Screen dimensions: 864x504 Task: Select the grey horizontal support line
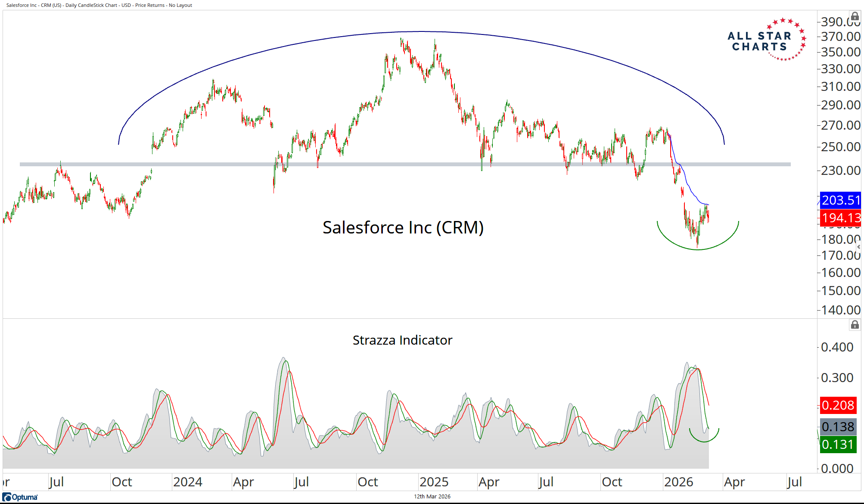[x=215, y=164]
